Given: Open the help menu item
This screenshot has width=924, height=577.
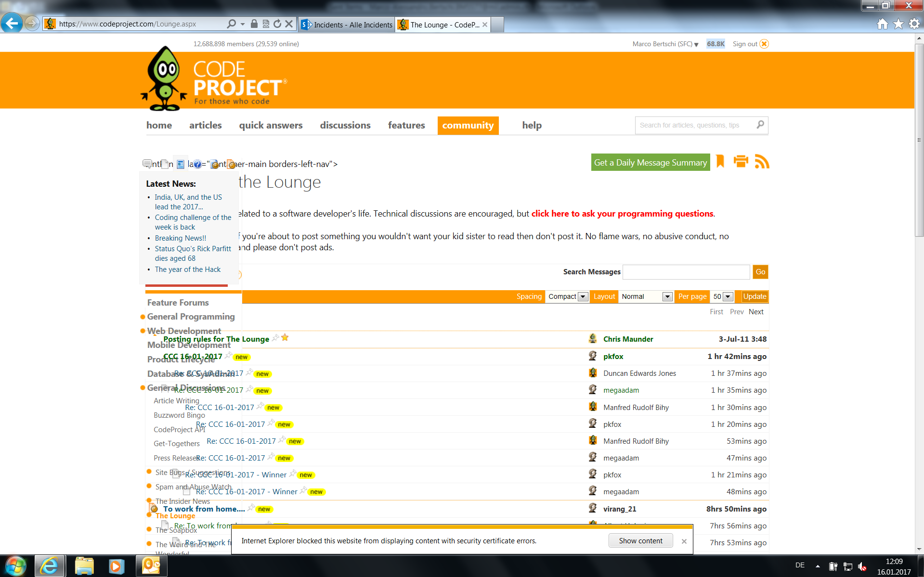Looking at the screenshot, I should tap(532, 125).
